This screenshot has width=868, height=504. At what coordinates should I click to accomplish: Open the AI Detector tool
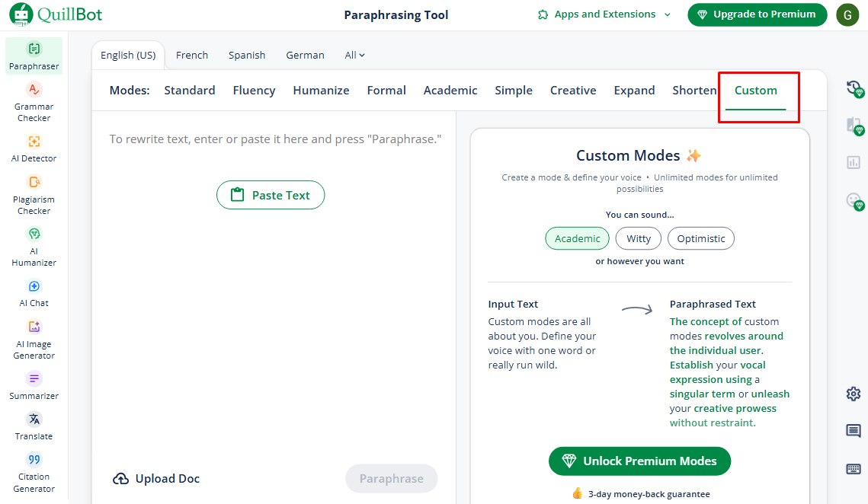34,148
